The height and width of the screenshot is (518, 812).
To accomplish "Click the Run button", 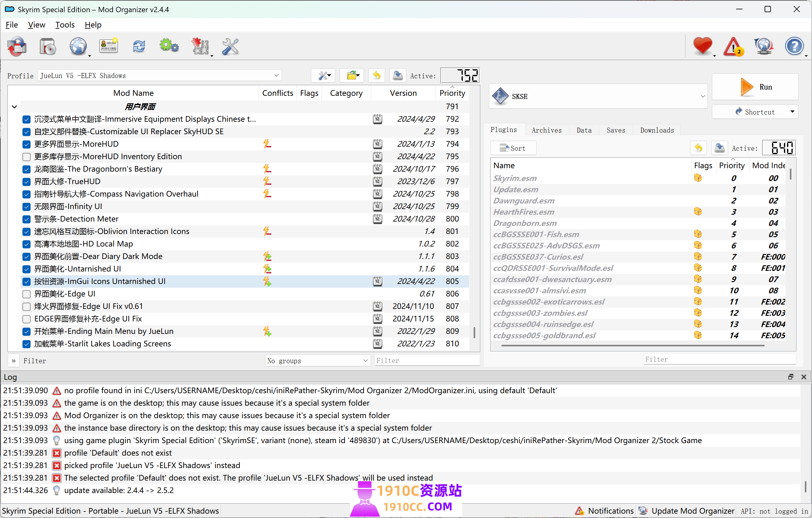I will pyautogui.click(x=755, y=87).
